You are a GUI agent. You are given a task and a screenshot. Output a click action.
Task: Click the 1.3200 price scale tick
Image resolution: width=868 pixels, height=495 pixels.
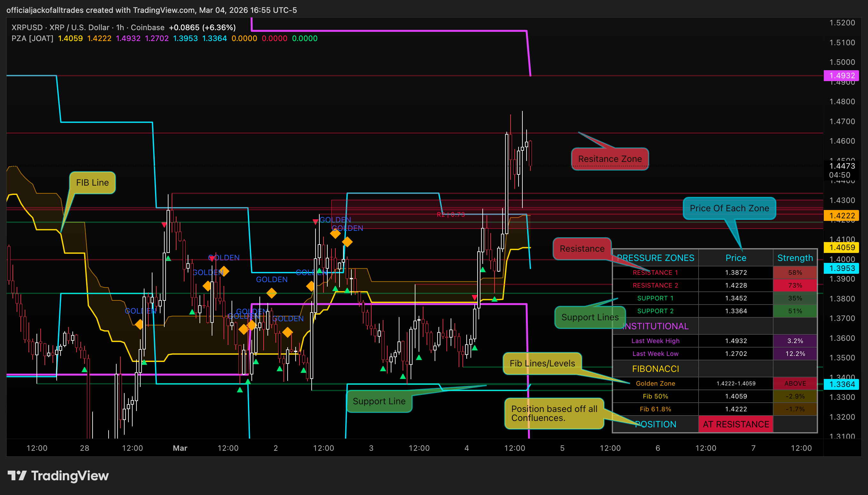coord(842,417)
